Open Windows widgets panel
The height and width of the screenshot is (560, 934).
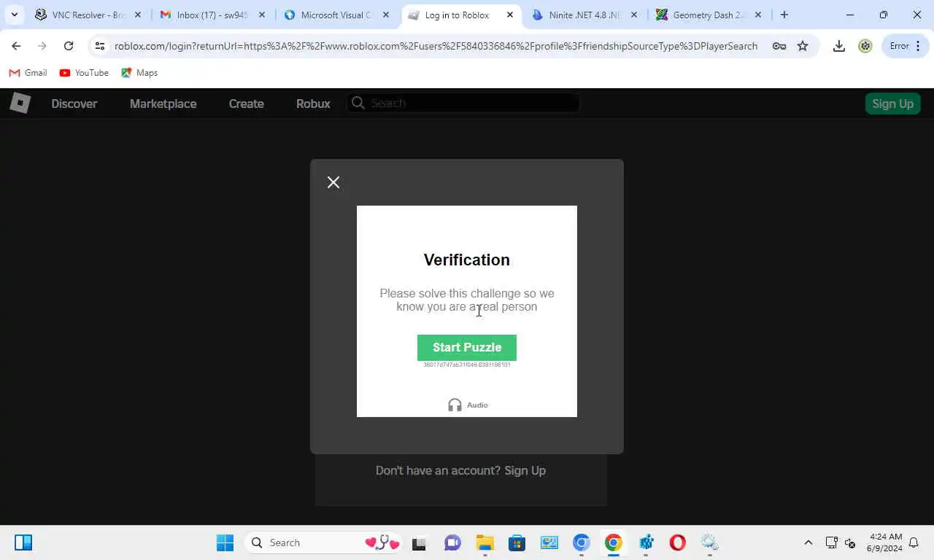(23, 542)
